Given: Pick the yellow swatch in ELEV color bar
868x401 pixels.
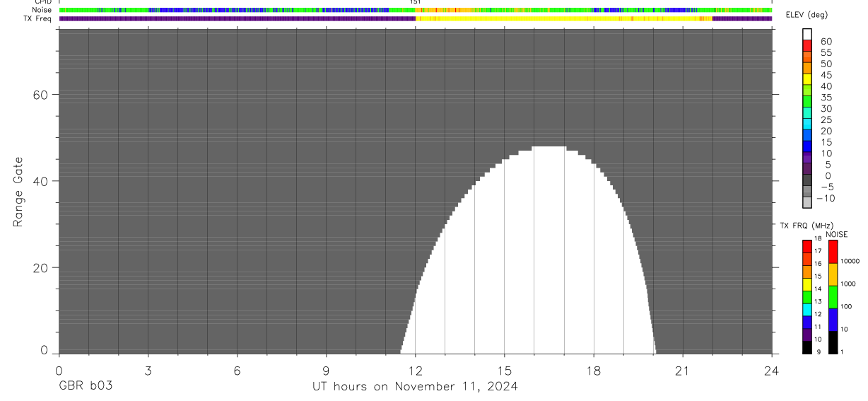Looking at the screenshot, I should [807, 79].
